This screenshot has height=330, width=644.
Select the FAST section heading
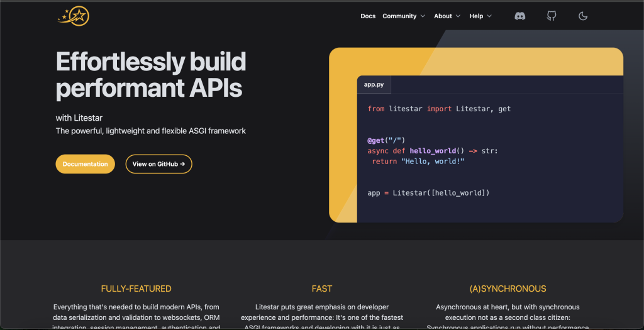[x=321, y=289]
